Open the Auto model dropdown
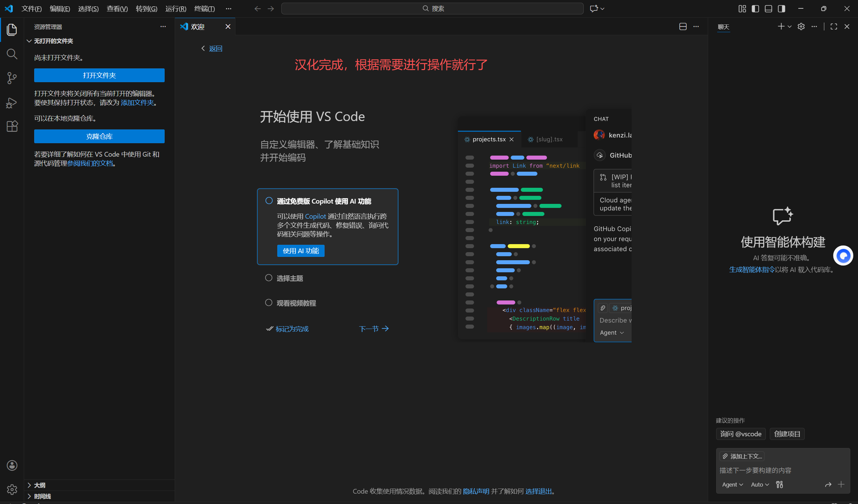The image size is (858, 504). [760, 484]
